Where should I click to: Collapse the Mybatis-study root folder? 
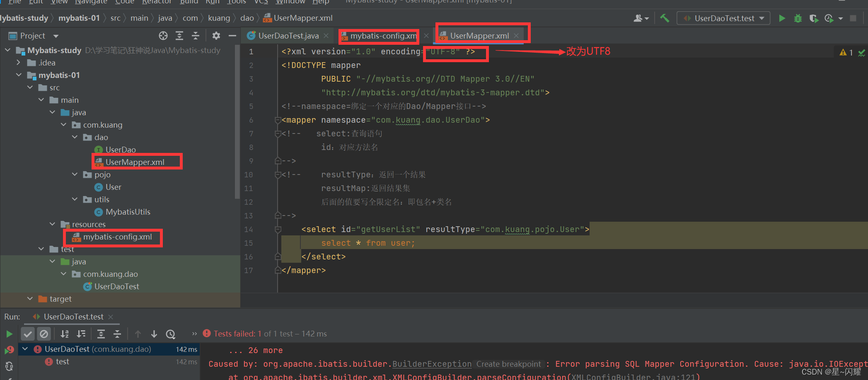tap(7, 50)
